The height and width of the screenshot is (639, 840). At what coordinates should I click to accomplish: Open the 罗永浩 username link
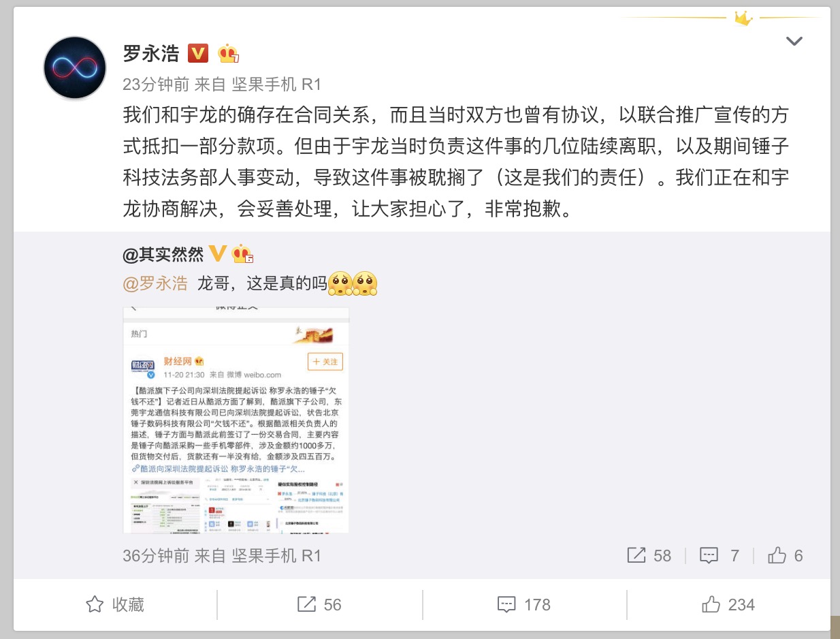click(151, 53)
